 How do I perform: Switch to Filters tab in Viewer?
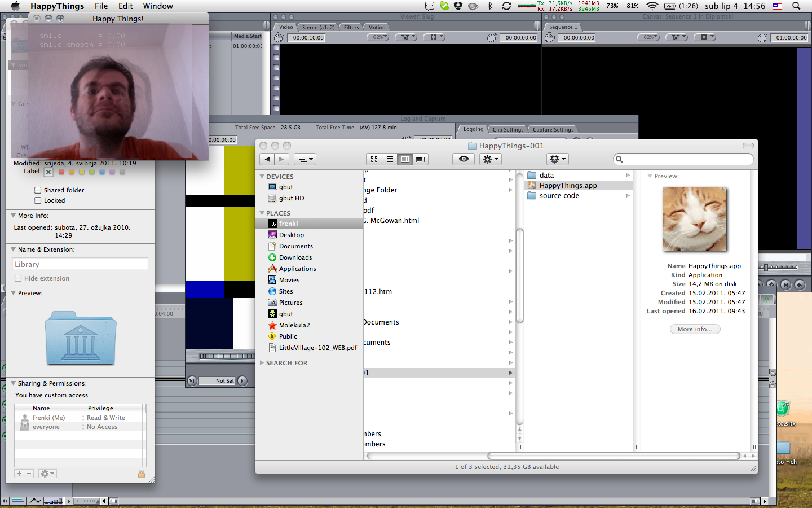click(x=351, y=27)
